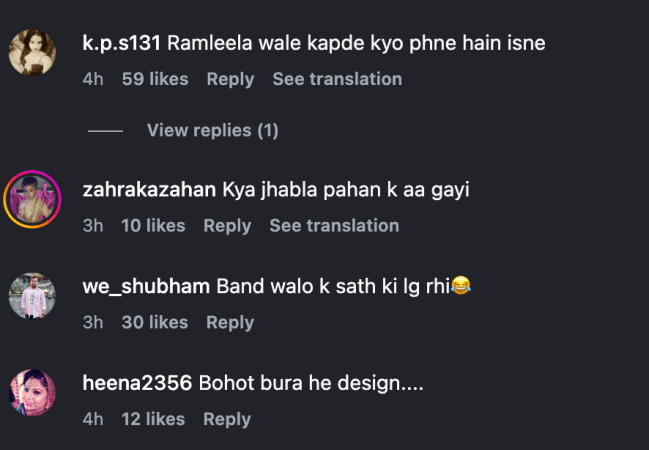This screenshot has height=450, width=649.
Task: See translation of zahrakazahan's comment
Action: 334,226
